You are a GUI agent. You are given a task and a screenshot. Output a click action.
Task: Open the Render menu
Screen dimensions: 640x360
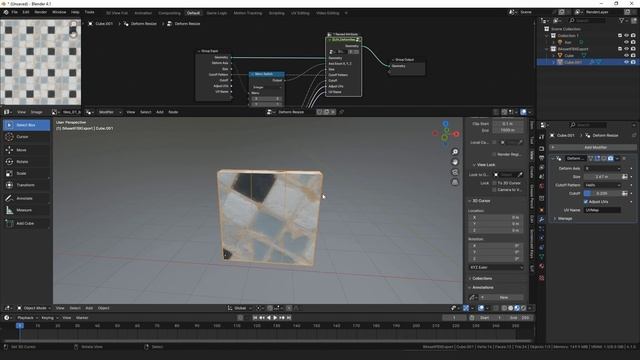(40, 13)
